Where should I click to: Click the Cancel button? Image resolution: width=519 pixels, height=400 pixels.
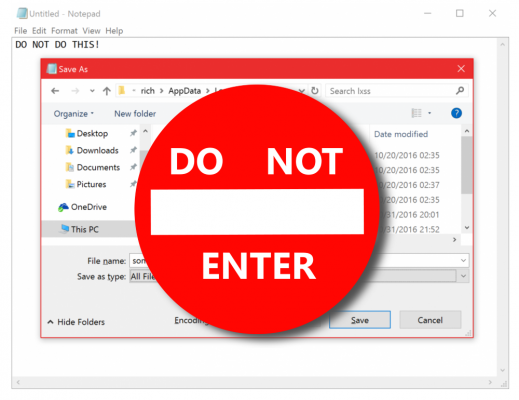[430, 320]
